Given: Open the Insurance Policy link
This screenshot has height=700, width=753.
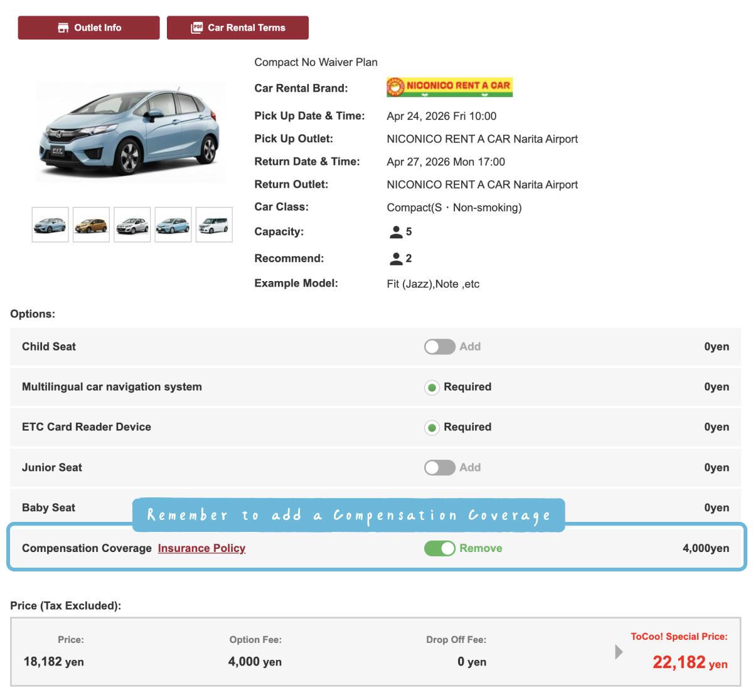Looking at the screenshot, I should point(201,548).
